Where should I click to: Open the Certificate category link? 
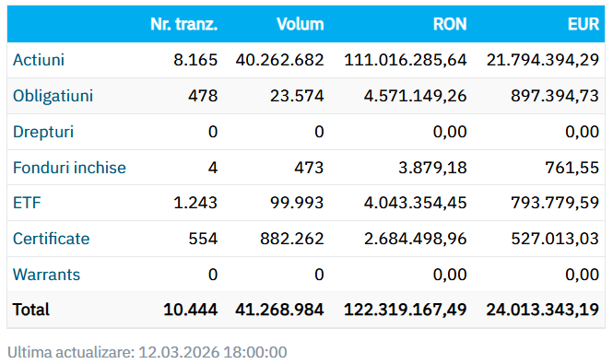(x=51, y=239)
